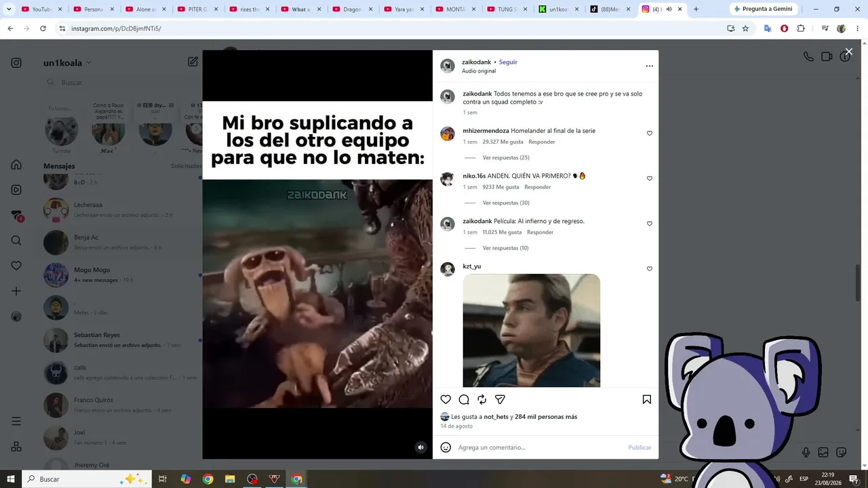Open the Sebastian Reyes conversation
This screenshot has height=488, width=868.
pyautogui.click(x=121, y=340)
